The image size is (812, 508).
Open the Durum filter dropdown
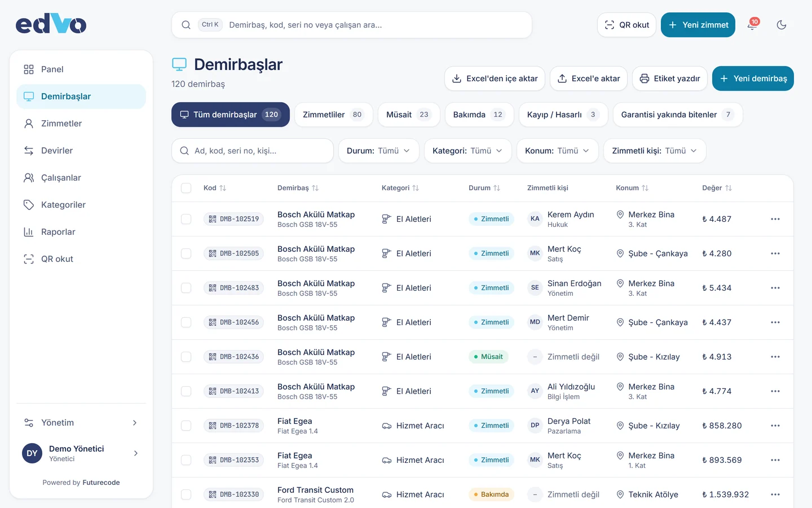coord(378,151)
